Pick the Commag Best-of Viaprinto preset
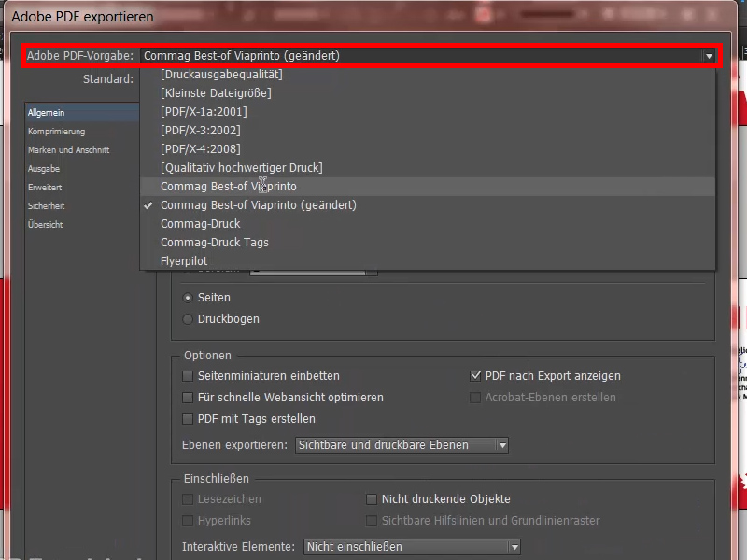Screen dimensions: 747x560 pos(428,186)
